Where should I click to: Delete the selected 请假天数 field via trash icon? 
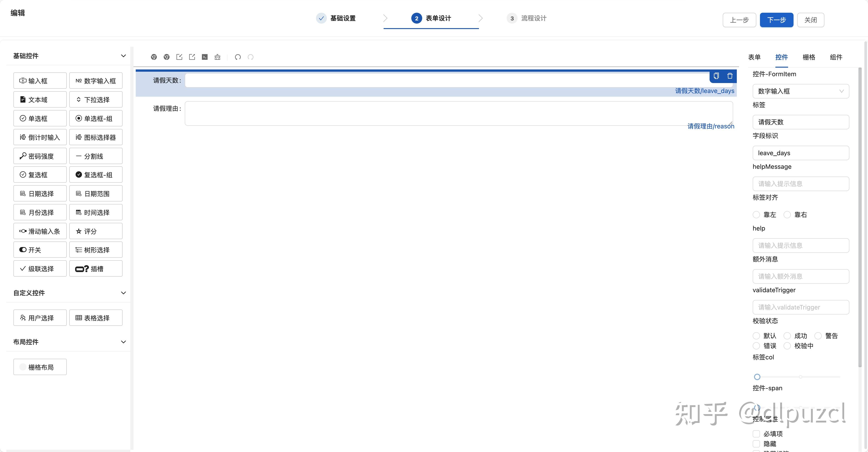pos(730,76)
